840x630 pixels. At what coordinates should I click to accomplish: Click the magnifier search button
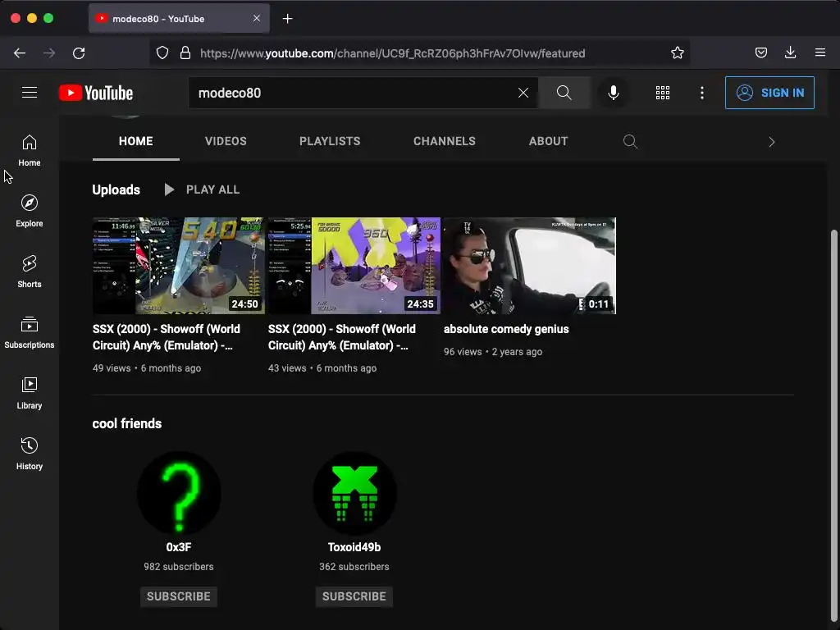click(564, 93)
